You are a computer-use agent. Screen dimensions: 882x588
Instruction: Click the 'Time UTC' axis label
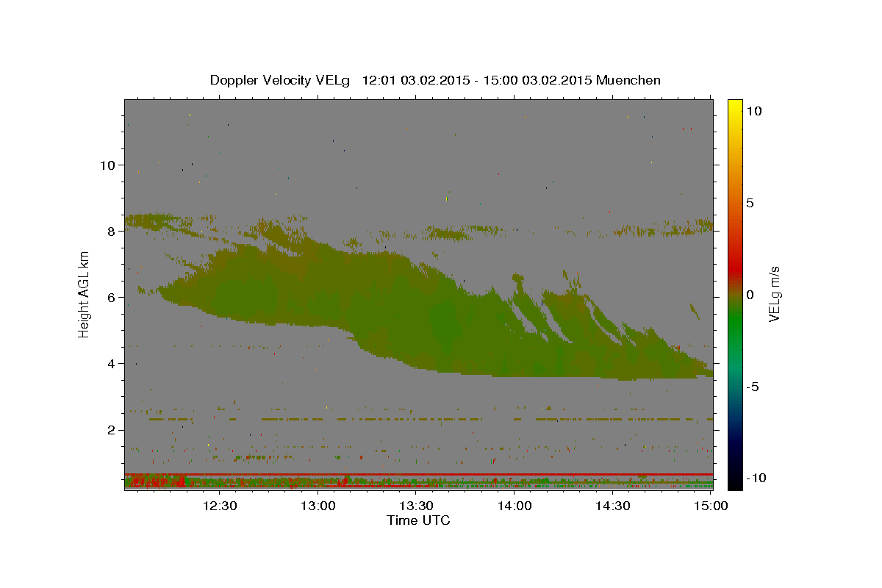pos(418,520)
